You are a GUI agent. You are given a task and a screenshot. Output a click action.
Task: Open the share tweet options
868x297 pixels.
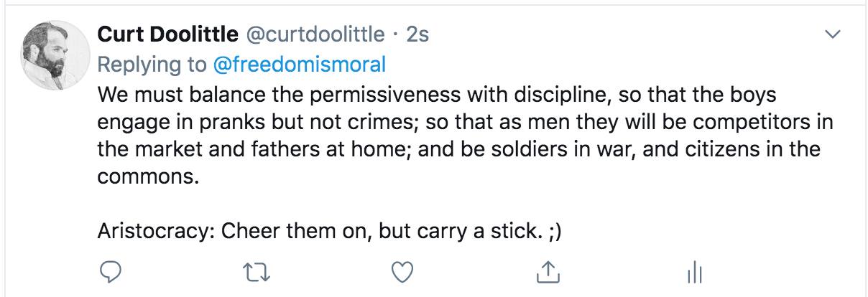(x=548, y=271)
